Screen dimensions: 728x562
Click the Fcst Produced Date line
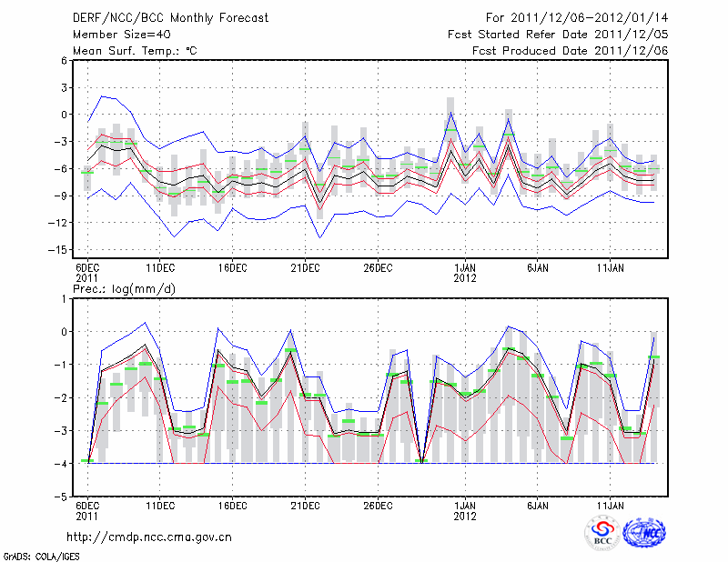click(570, 51)
